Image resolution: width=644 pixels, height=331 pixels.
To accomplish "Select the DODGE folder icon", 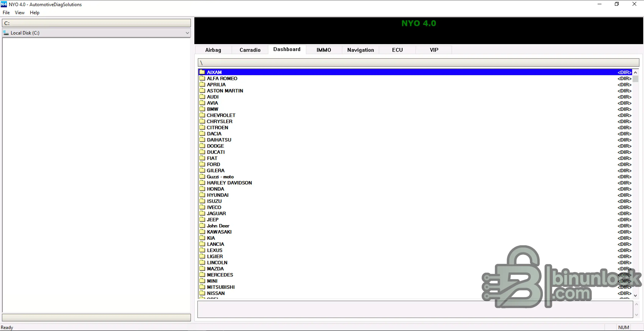I will pos(202,146).
